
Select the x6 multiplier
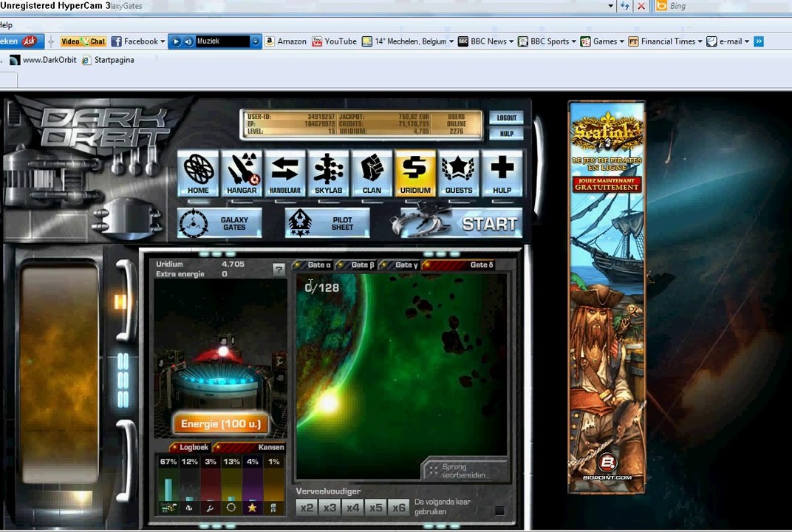399,507
